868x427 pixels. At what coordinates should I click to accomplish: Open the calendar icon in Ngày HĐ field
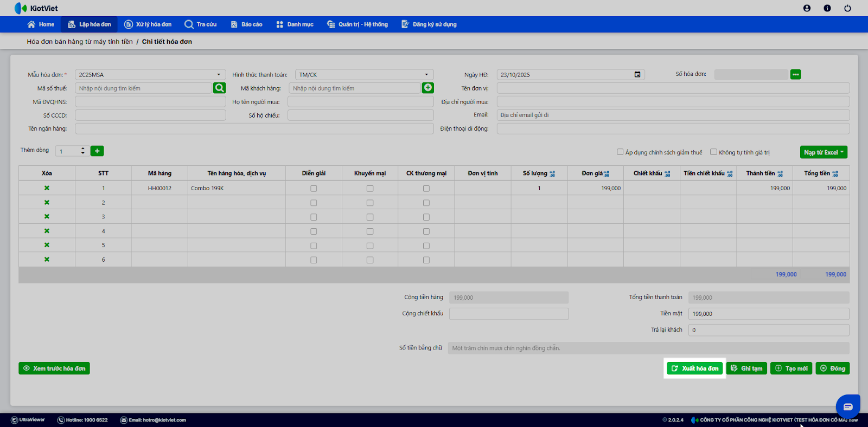coord(637,75)
